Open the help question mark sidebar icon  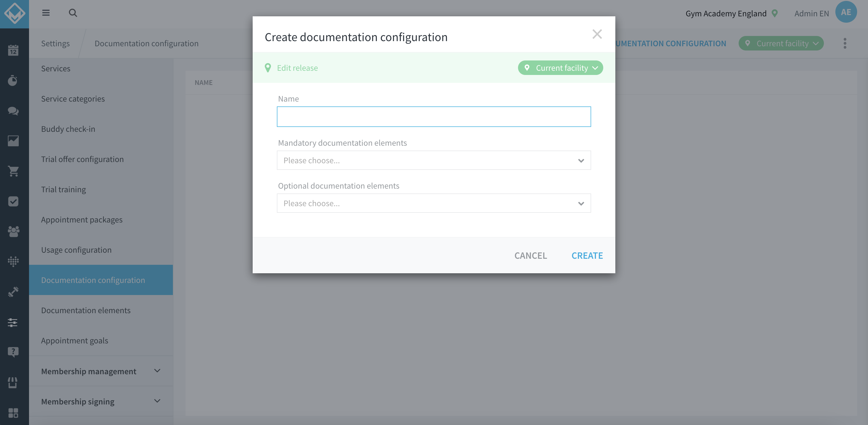point(13,352)
